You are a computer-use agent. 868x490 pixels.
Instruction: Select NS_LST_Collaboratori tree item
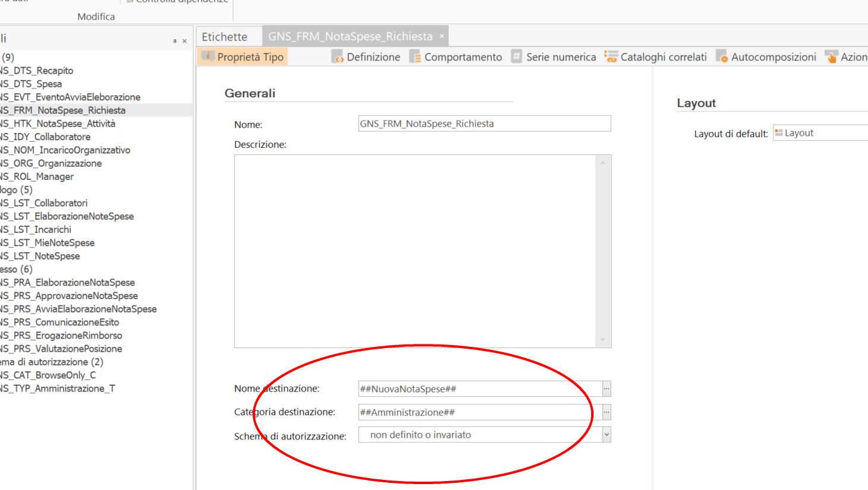pos(43,203)
